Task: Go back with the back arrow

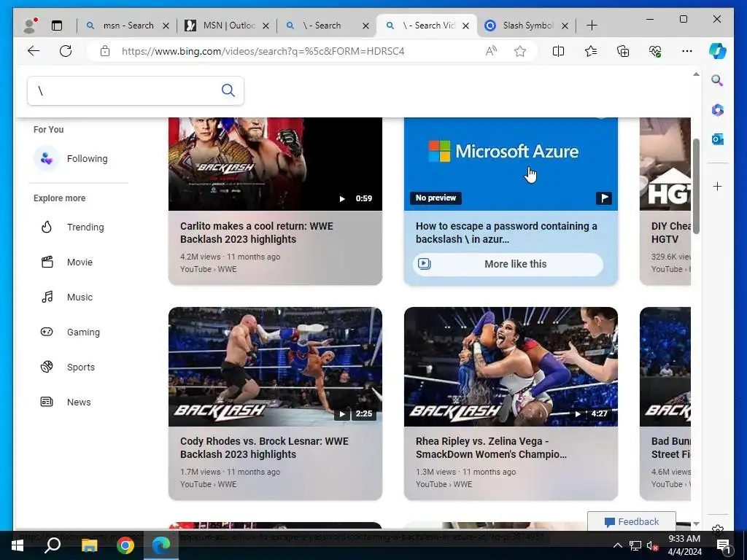Action: [34, 51]
